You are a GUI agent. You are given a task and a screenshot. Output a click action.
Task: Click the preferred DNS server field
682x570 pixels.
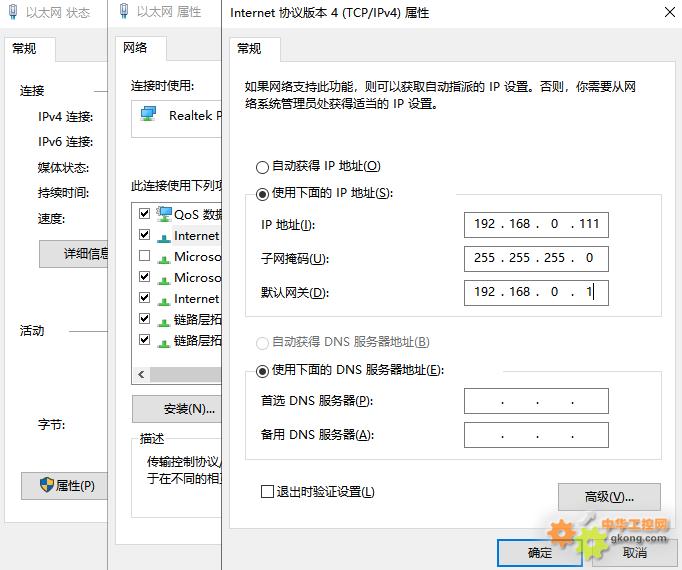click(x=536, y=401)
